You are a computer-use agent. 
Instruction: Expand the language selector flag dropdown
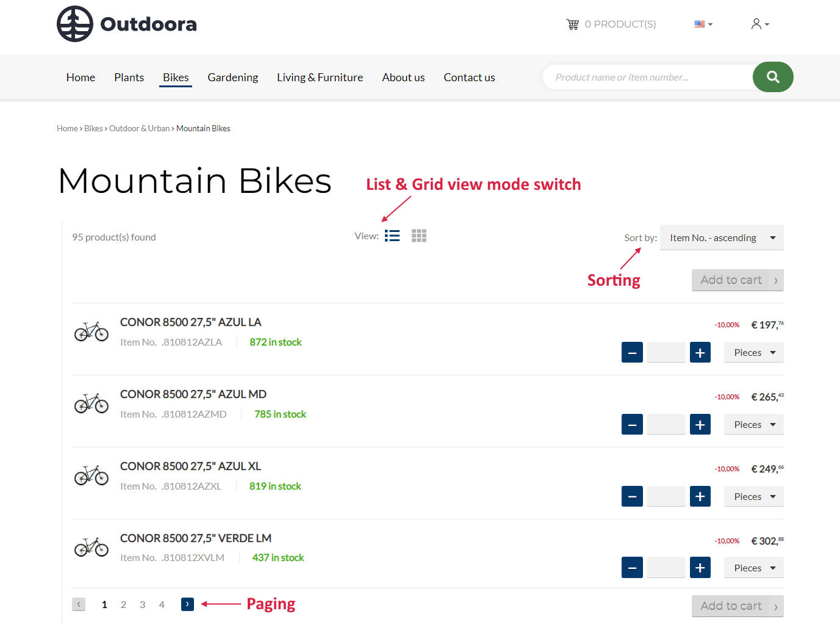703,24
